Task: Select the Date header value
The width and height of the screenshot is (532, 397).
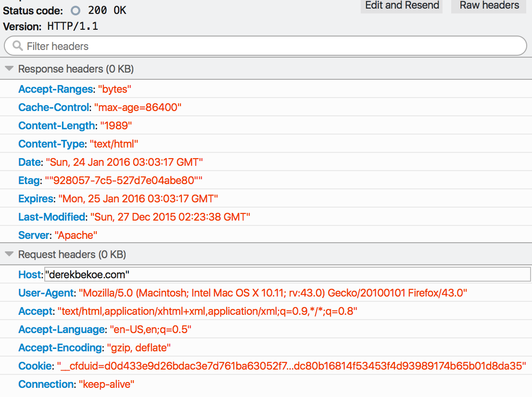Action: coord(125,162)
